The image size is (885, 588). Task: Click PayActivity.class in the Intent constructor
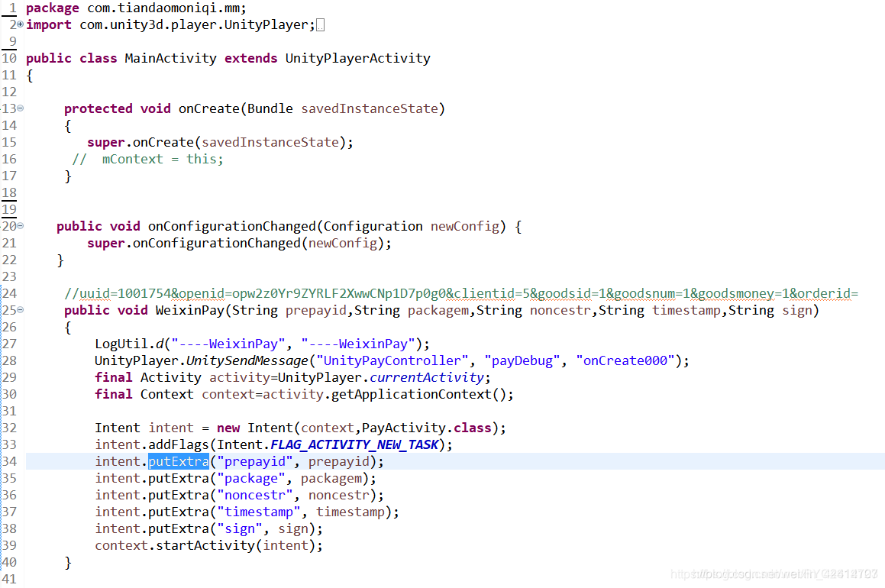point(427,428)
